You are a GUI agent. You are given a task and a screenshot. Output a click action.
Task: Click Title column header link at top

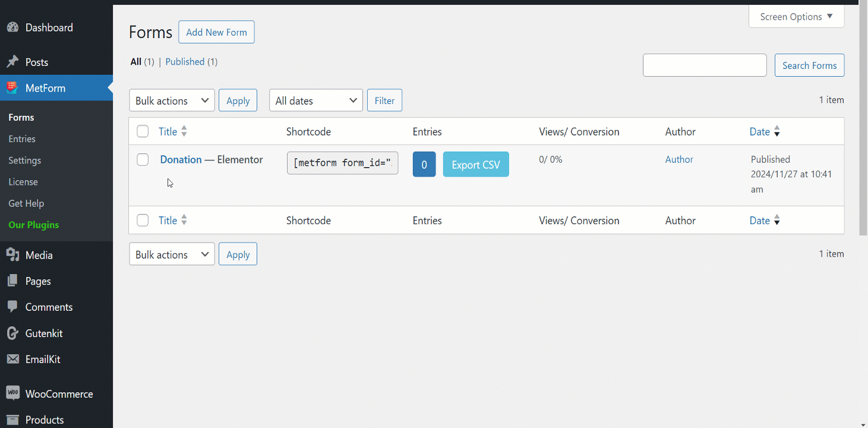pyautogui.click(x=168, y=131)
